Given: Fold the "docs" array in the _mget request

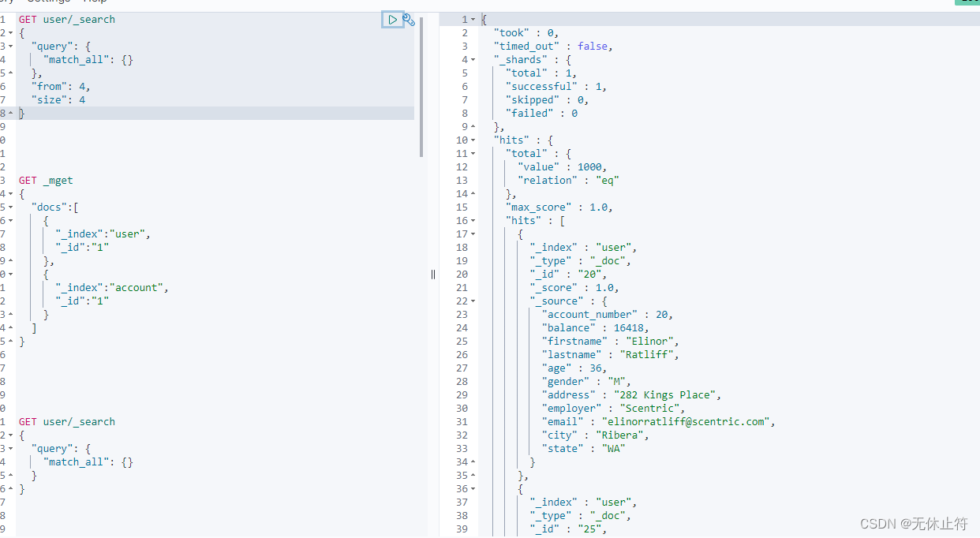Looking at the screenshot, I should 11,207.
